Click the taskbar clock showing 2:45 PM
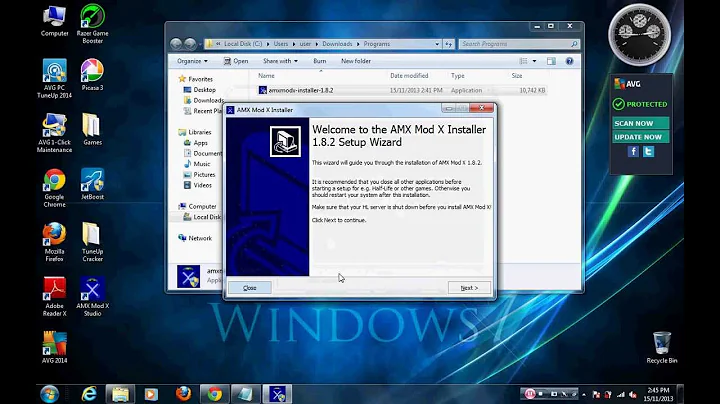Screen dimensions: 720x404 tap(658, 394)
